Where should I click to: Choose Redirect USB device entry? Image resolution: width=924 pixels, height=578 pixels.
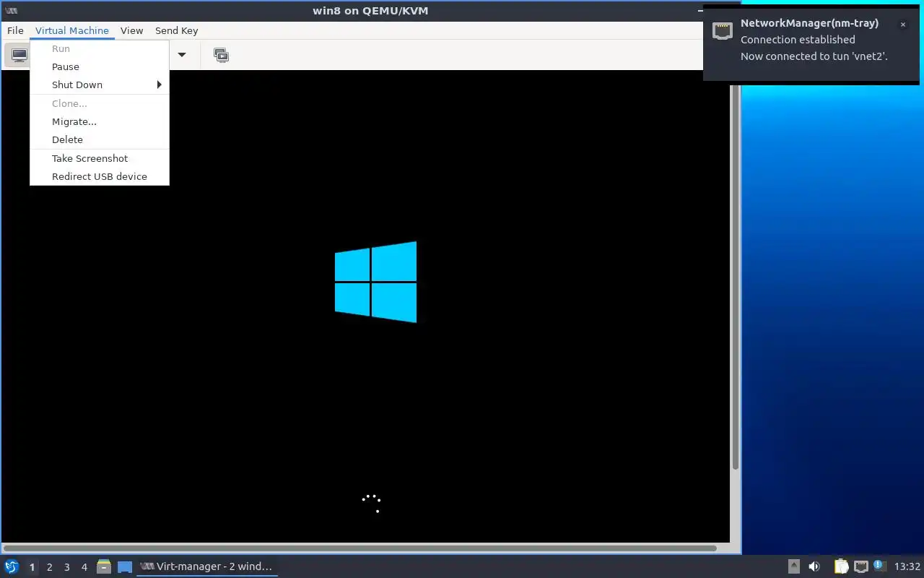pos(100,176)
